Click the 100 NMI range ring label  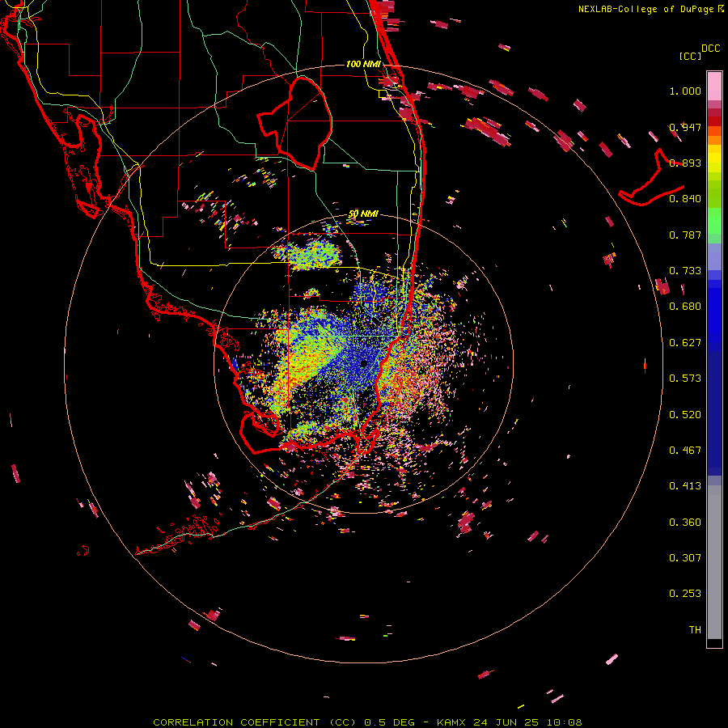(363, 64)
